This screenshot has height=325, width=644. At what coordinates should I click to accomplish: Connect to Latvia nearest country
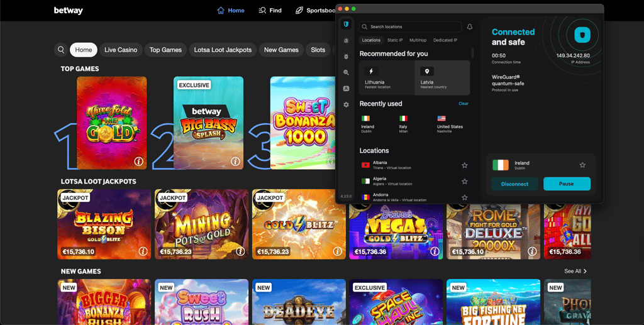click(442, 78)
